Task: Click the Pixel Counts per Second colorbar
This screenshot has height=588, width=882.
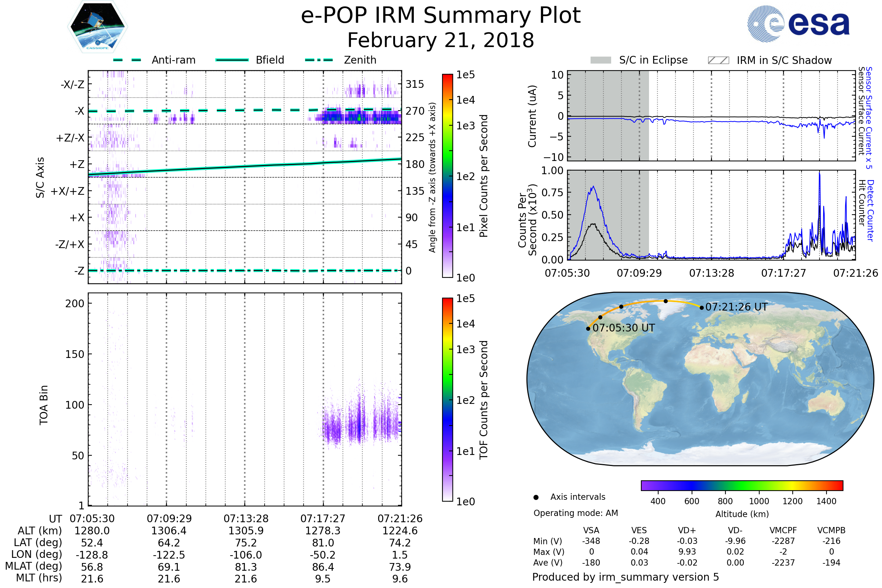Action: (447, 176)
